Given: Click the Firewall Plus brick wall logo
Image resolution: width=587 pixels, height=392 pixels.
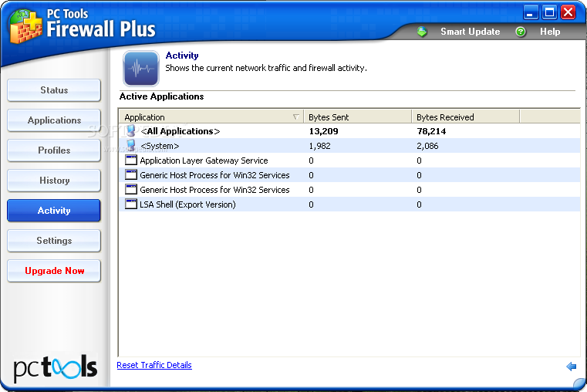Looking at the screenshot, I should coord(25,26).
